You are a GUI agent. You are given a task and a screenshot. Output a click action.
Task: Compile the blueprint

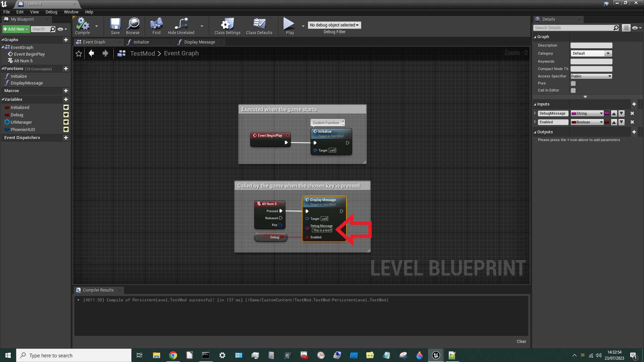click(x=83, y=26)
